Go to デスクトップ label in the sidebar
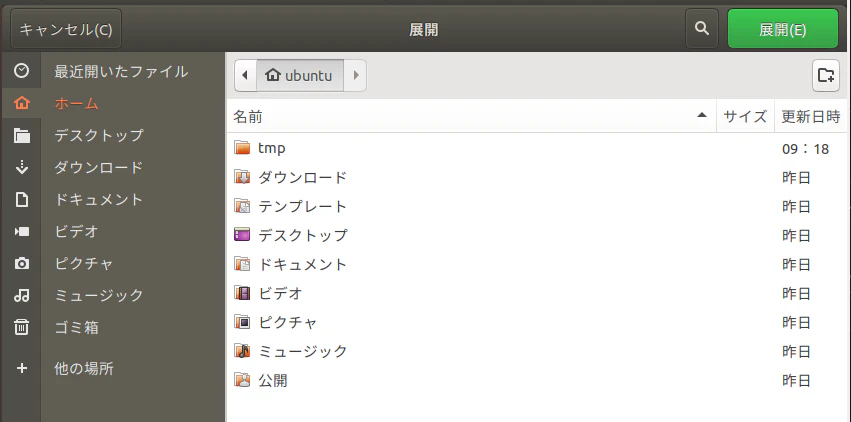This screenshot has height=422, width=851. [x=99, y=135]
